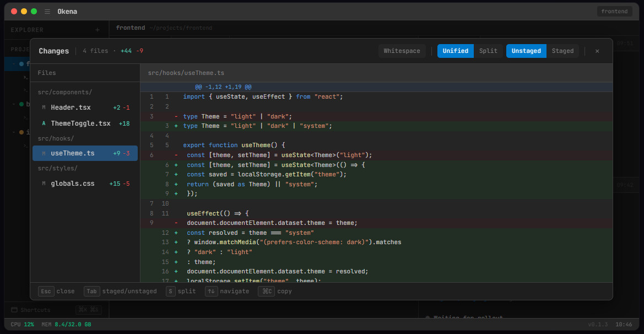The height and width of the screenshot is (334, 644).
Task: Click the Esc close hint in footer
Action: click(x=46, y=291)
